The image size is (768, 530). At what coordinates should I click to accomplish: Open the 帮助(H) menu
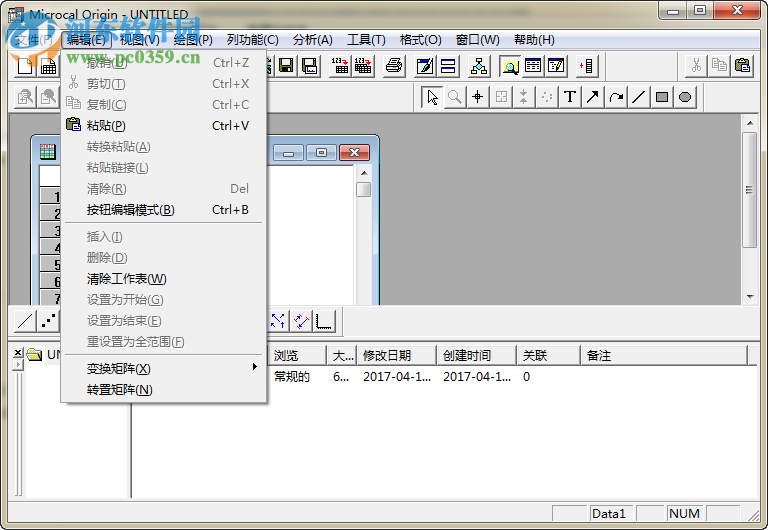(x=534, y=40)
